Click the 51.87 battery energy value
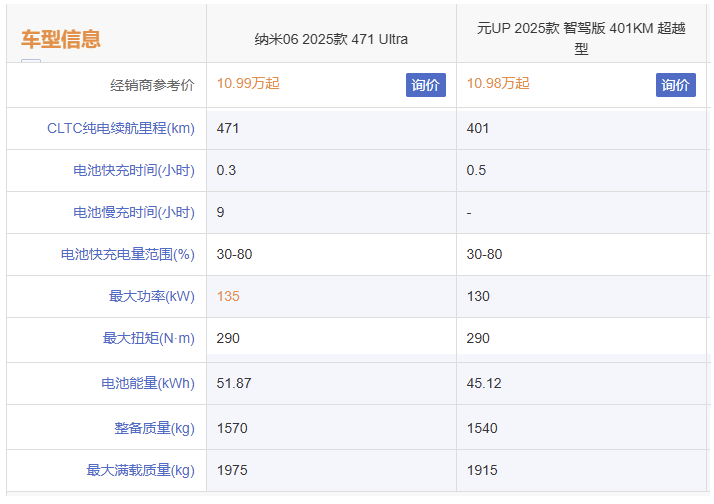This screenshot has width=714, height=504. coord(234,383)
